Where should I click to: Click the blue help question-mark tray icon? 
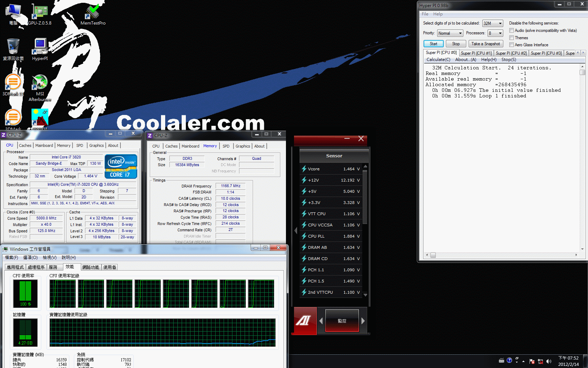click(509, 360)
